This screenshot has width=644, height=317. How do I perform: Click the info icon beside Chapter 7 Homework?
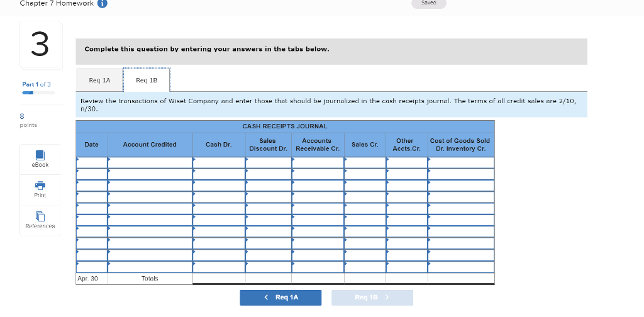[103, 4]
